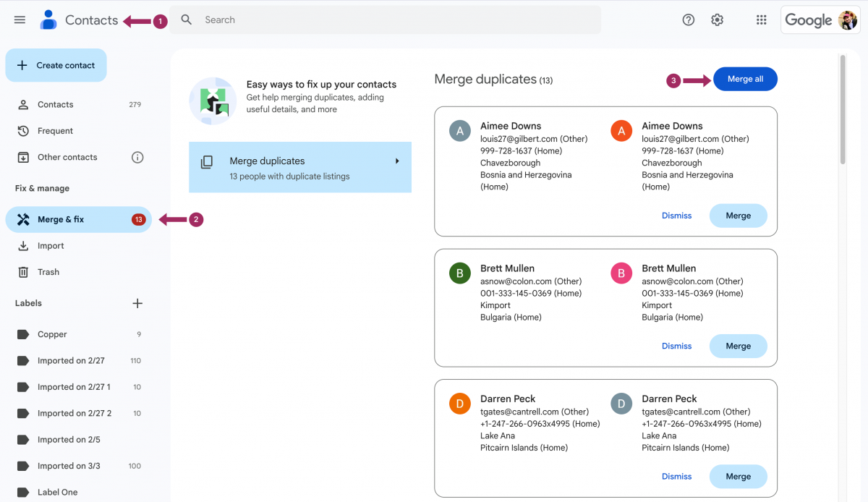Click the Label One tag icon

pyautogui.click(x=23, y=492)
